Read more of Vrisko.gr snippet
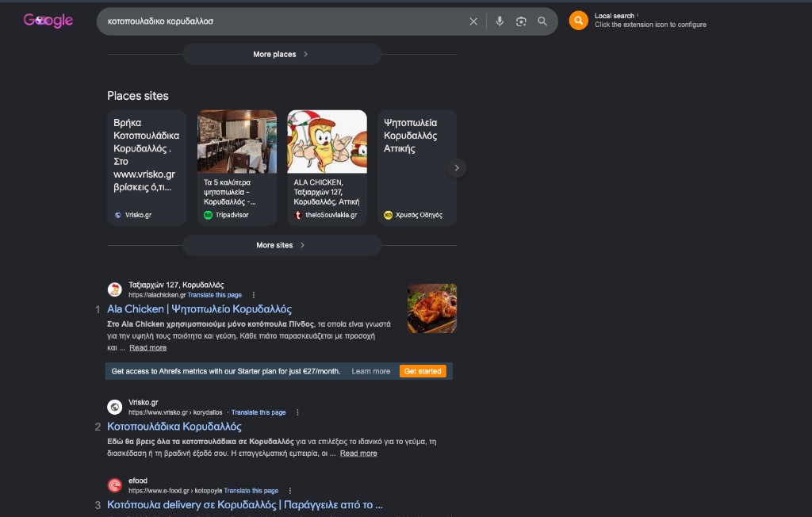812x517 pixels. [358, 454]
